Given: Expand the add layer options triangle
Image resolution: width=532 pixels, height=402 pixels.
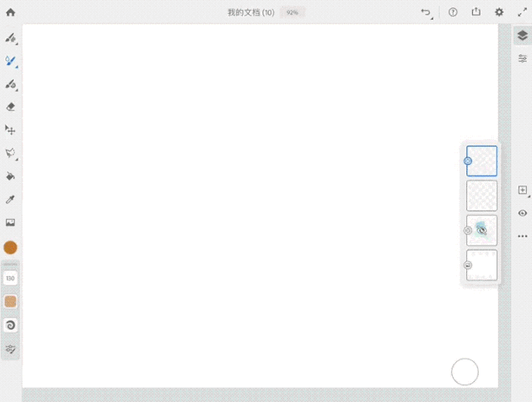Looking at the screenshot, I should (x=529, y=196).
